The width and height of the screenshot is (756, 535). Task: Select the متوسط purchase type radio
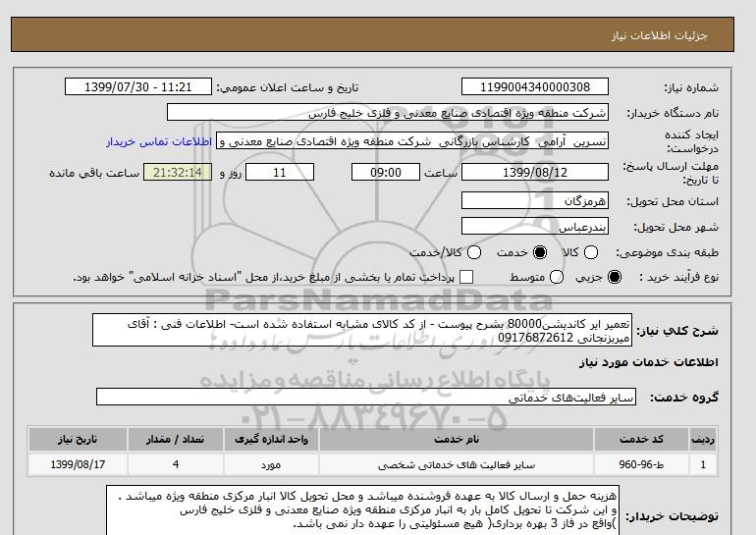557,277
